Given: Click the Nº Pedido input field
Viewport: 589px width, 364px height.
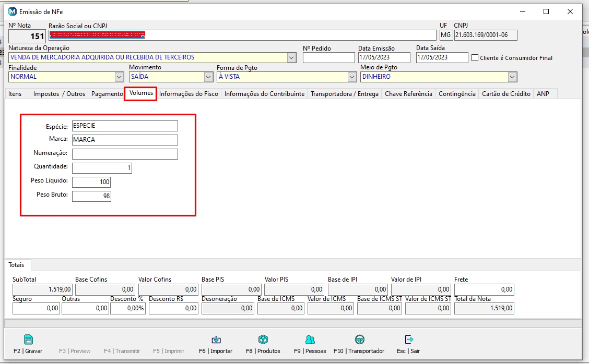Looking at the screenshot, I should coord(328,58).
